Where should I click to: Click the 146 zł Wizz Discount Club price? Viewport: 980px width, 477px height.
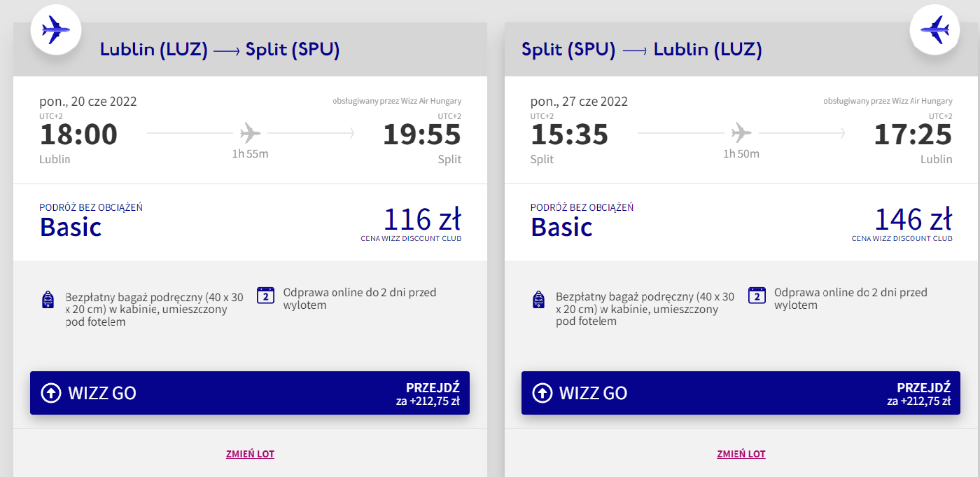(x=913, y=220)
